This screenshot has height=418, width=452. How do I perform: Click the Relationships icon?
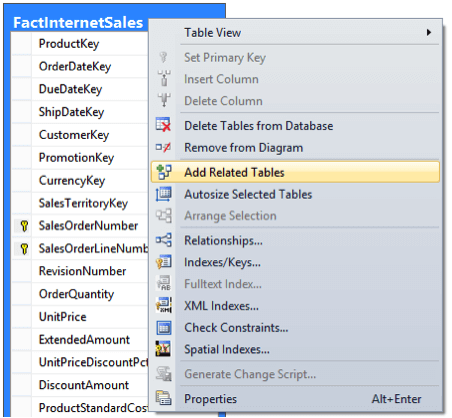[x=164, y=240]
